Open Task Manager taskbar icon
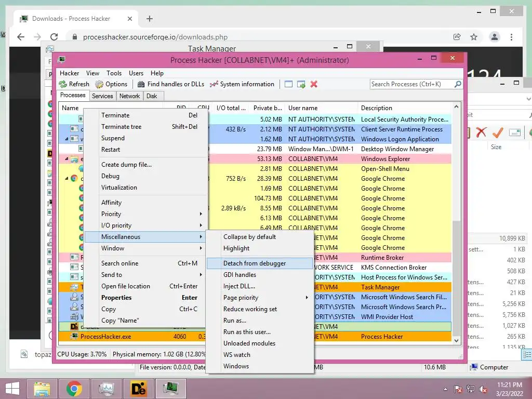Screen dimensions: 532x399 pyautogui.click(x=106, y=389)
